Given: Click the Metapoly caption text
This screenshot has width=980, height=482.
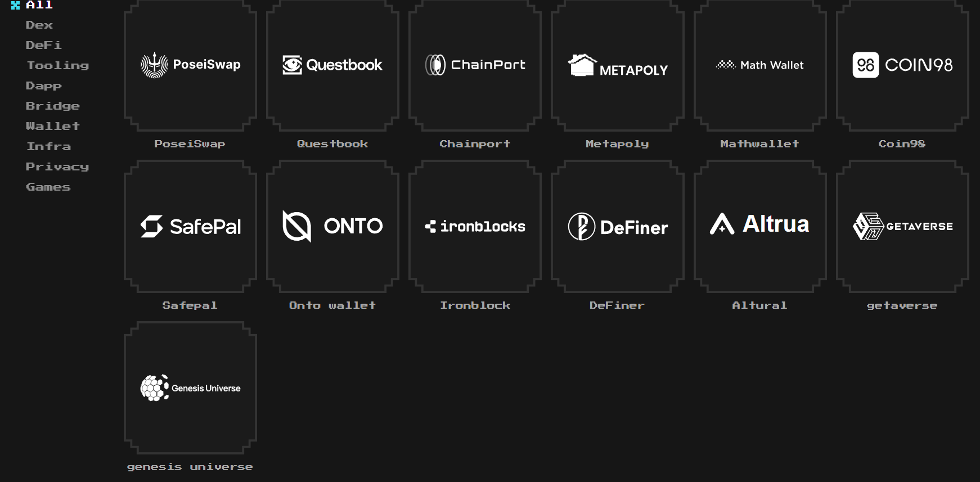Looking at the screenshot, I should coord(617,144).
